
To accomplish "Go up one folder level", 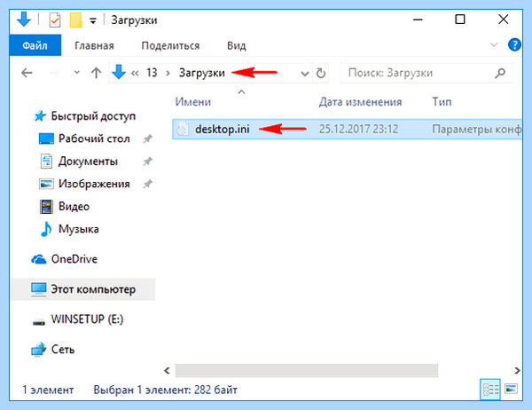I will [x=97, y=73].
